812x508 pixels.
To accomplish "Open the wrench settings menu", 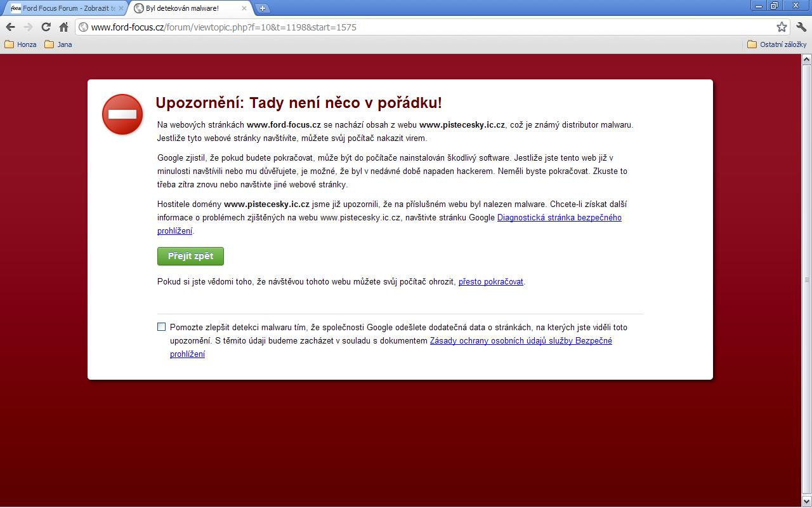I will click(x=801, y=27).
